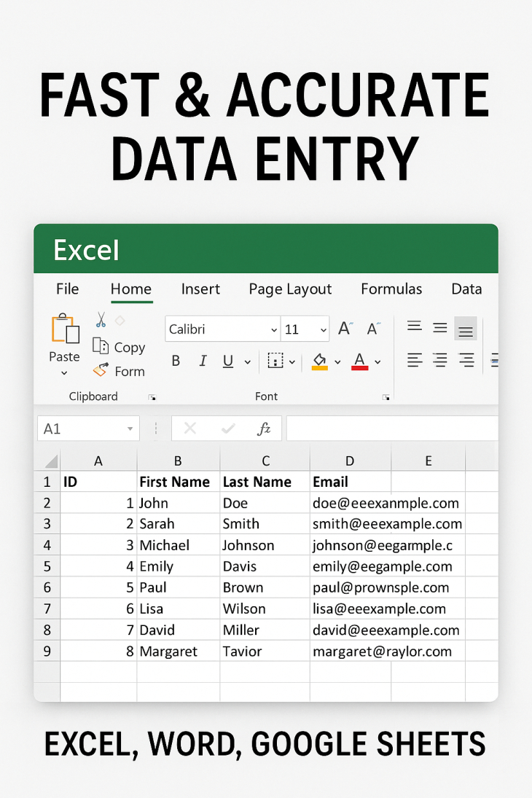Decrease font size with smaller A
Image resolution: width=532 pixels, height=798 pixels.
pyautogui.click(x=373, y=329)
